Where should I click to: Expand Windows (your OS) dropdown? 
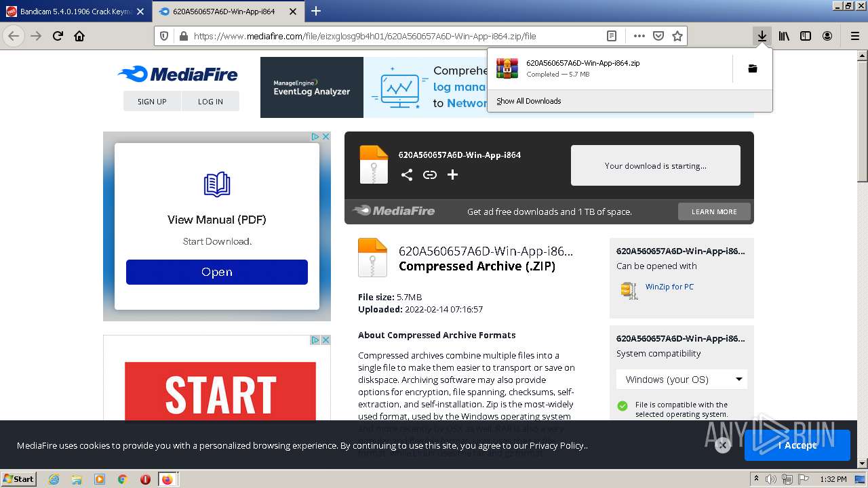pyautogui.click(x=682, y=380)
